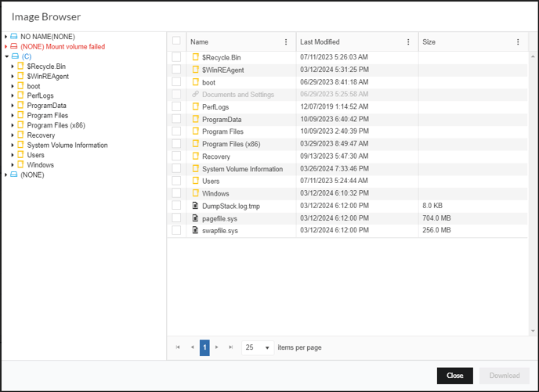
Task: Check the Windows row checkbox
Action: 176,193
